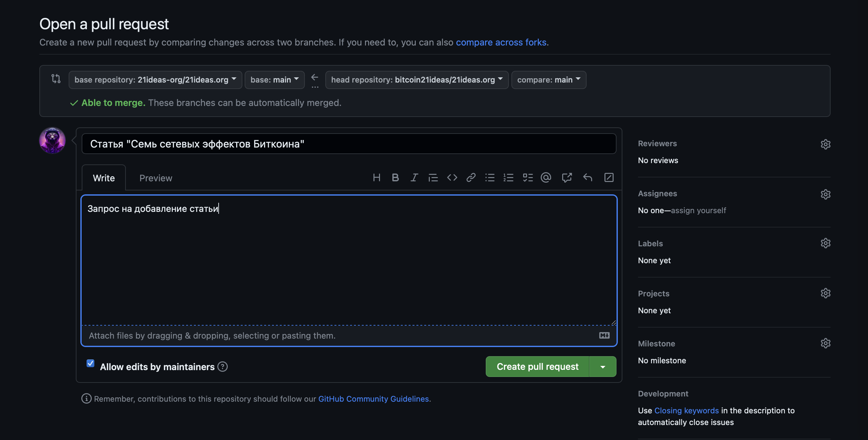Click into the pull request title field
The image size is (868, 440).
tap(349, 144)
